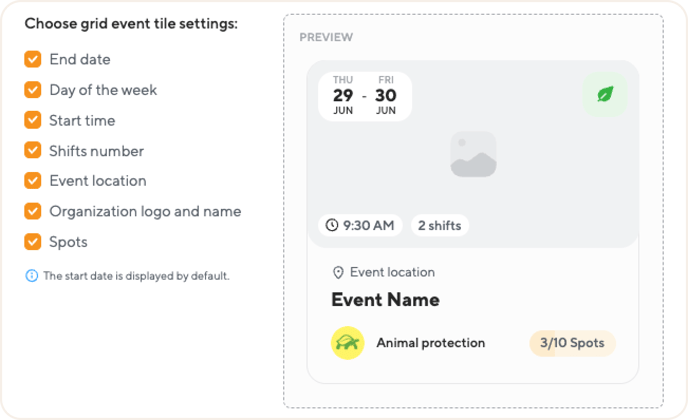Click the Event location text in preview
Screen dimensions: 688x420
392,272
